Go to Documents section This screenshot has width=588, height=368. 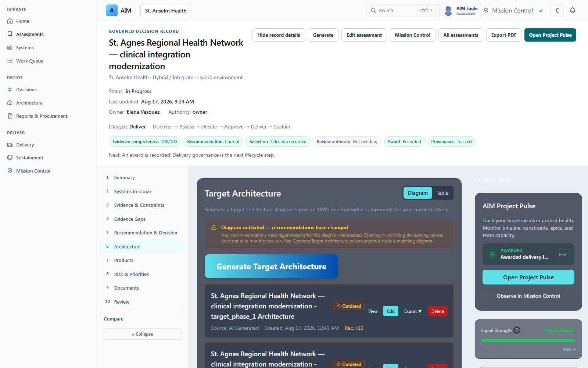pyautogui.click(x=142, y=288)
